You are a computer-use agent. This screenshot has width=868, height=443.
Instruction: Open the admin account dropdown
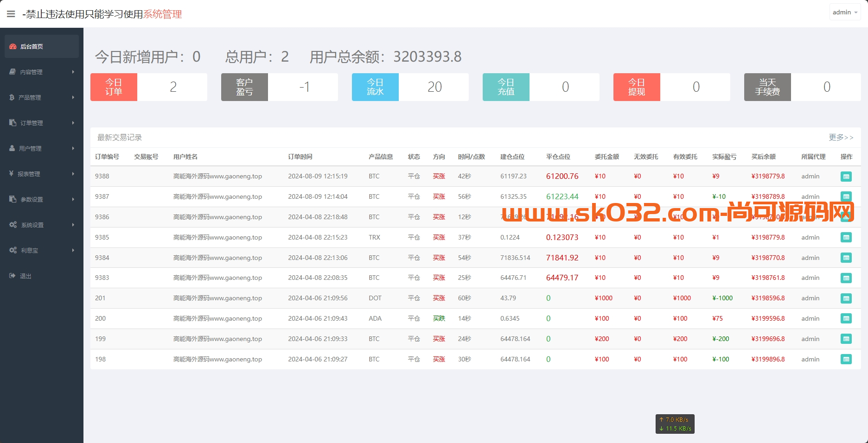pyautogui.click(x=845, y=13)
